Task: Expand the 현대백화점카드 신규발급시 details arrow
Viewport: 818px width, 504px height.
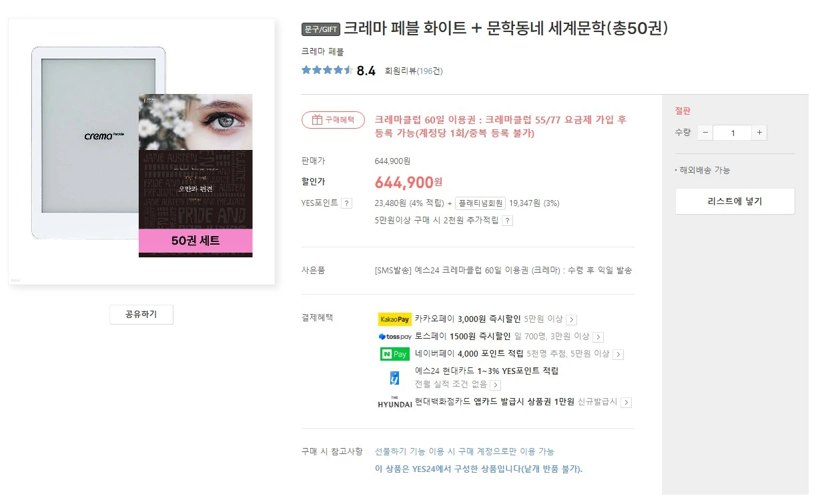Action: (x=626, y=403)
